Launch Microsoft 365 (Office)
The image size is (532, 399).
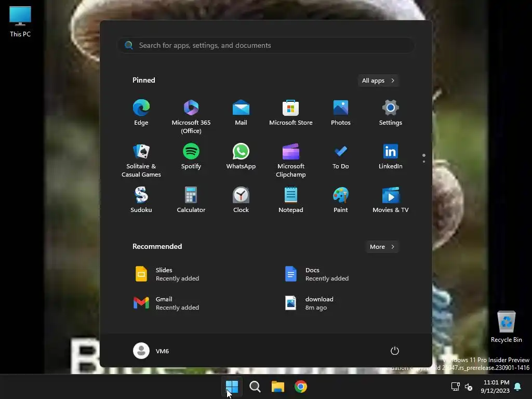click(x=191, y=117)
